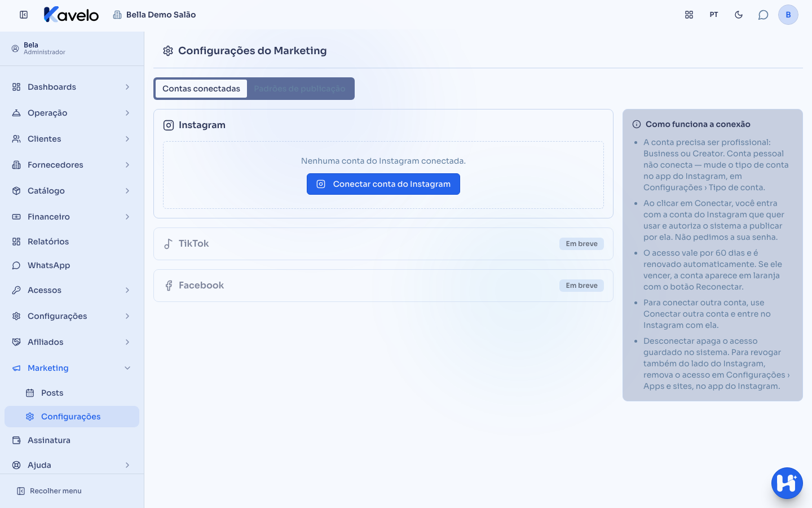Click the WhatsApp chat icon in sidebar

[x=16, y=265]
